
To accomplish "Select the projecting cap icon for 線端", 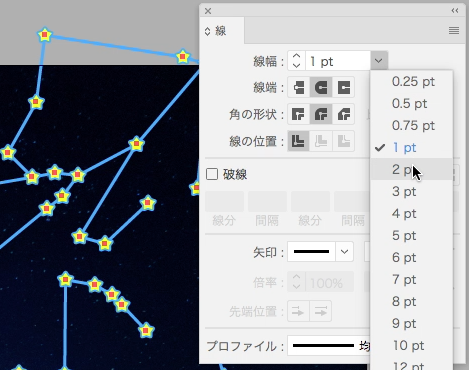I will click(343, 88).
